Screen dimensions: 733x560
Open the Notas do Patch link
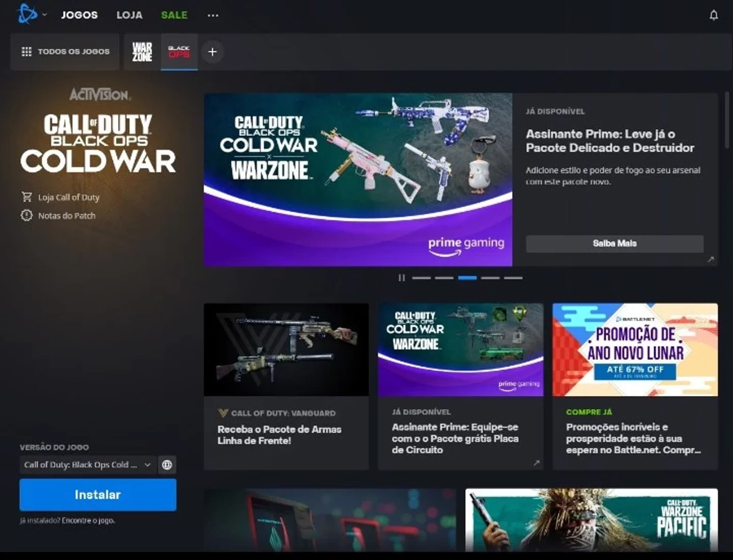point(67,216)
